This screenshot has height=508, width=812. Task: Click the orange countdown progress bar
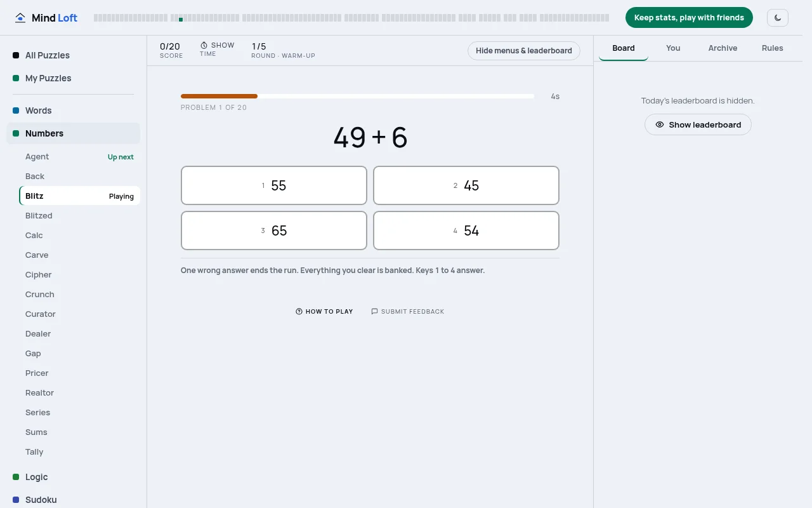[x=219, y=97]
